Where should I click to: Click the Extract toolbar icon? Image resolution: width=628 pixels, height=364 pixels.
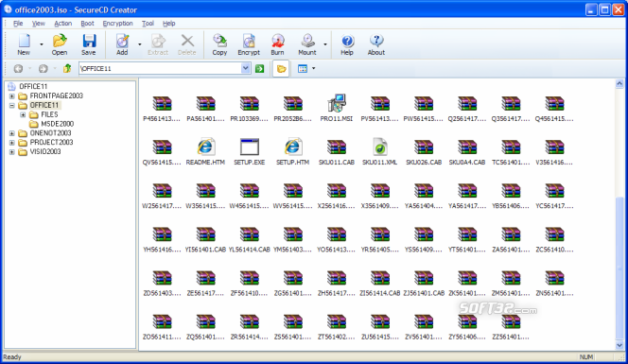click(158, 44)
